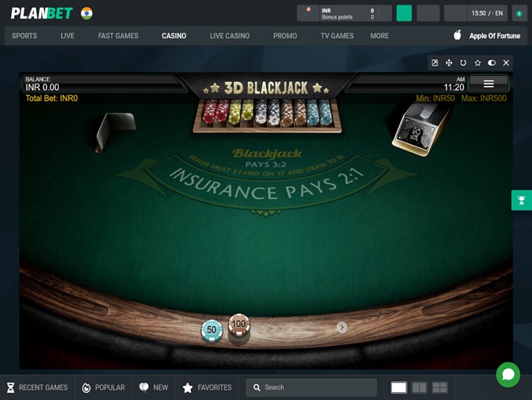Add 3D Blackjack to favorites star
Image resolution: width=532 pixels, height=400 pixels.
477,63
